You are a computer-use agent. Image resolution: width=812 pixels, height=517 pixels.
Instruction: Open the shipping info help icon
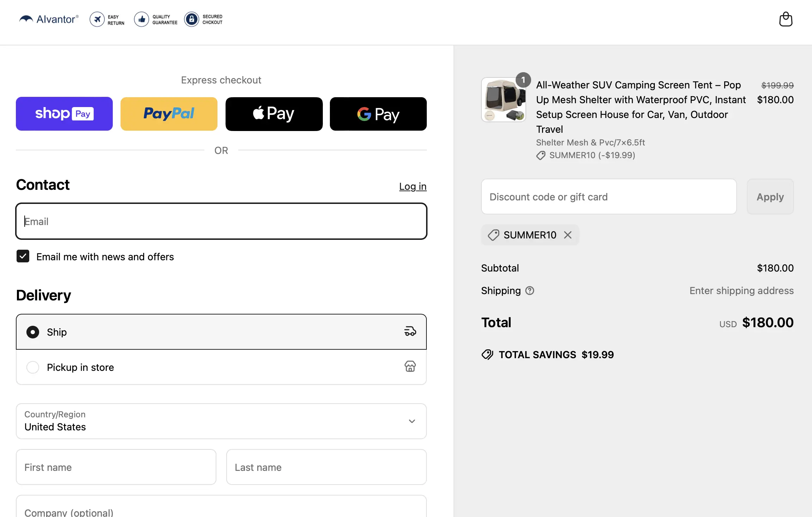pos(530,291)
